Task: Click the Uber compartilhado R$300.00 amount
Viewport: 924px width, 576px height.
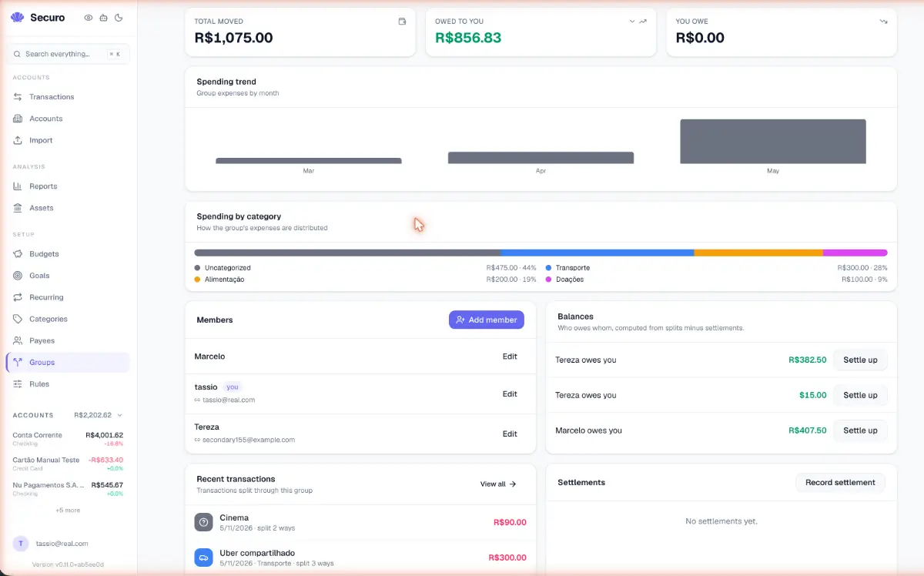Action: [x=507, y=558]
